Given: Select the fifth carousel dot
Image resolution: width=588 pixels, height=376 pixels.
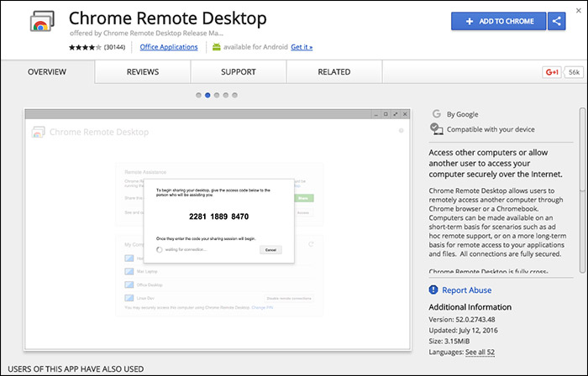Looking at the screenshot, I should point(235,96).
